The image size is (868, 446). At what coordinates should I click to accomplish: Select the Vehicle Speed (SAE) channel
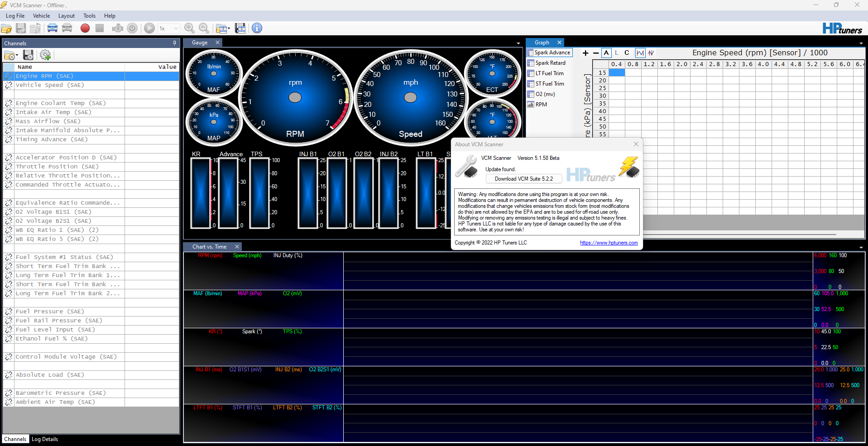[x=91, y=85]
